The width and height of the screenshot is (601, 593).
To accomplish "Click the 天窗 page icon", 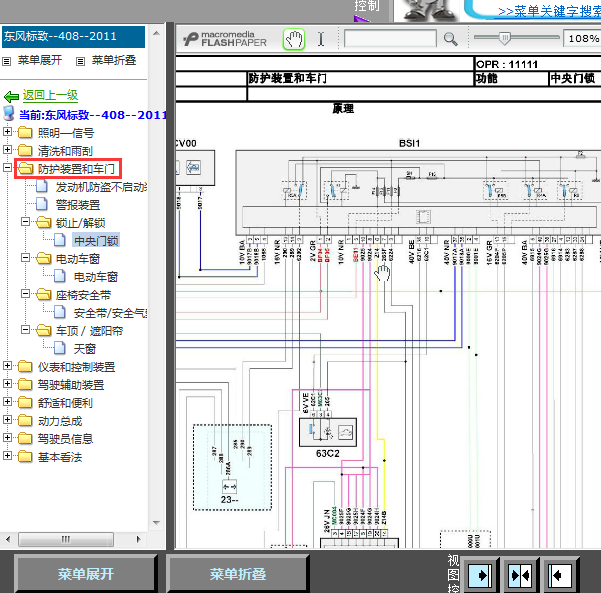I will pos(60,348).
